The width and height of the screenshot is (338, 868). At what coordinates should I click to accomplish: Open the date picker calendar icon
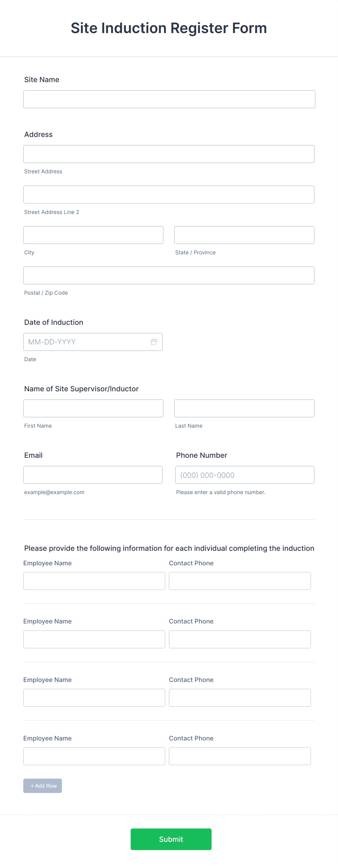coord(154,342)
